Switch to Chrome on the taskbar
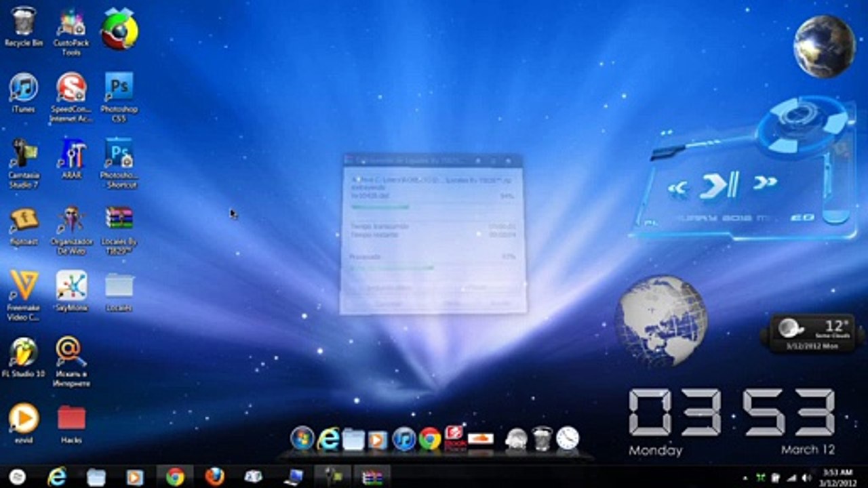868x488 pixels. 174,476
